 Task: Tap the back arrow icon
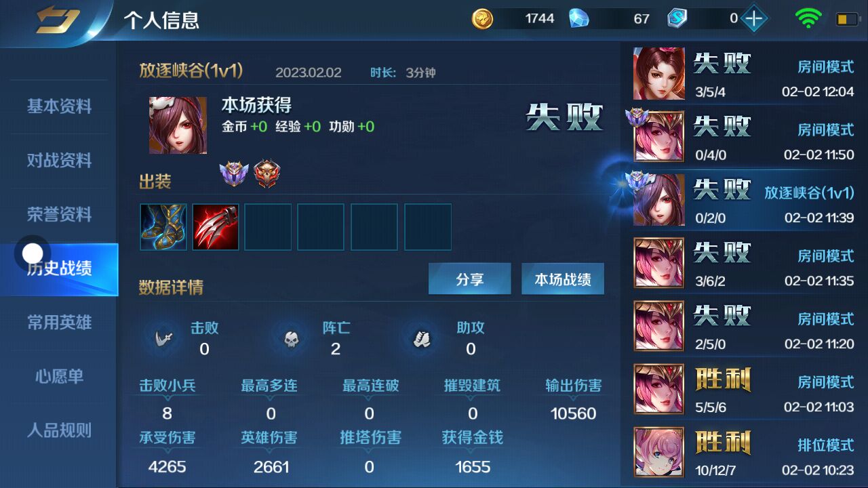tap(57, 20)
